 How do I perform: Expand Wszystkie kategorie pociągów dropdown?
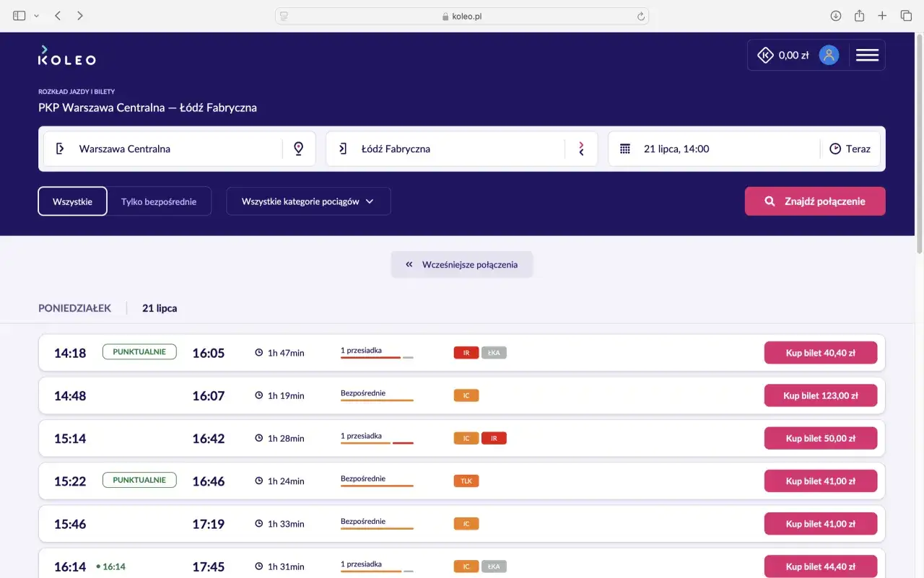coord(308,201)
